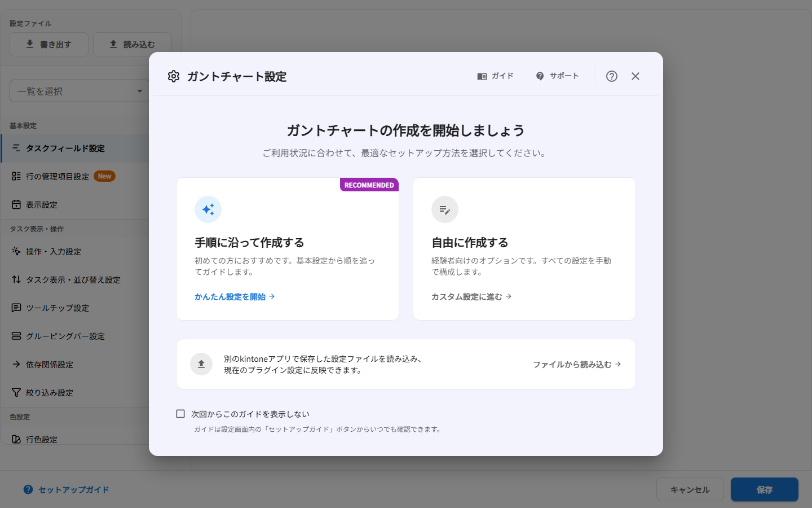Click the 書き出す export button

(49, 44)
